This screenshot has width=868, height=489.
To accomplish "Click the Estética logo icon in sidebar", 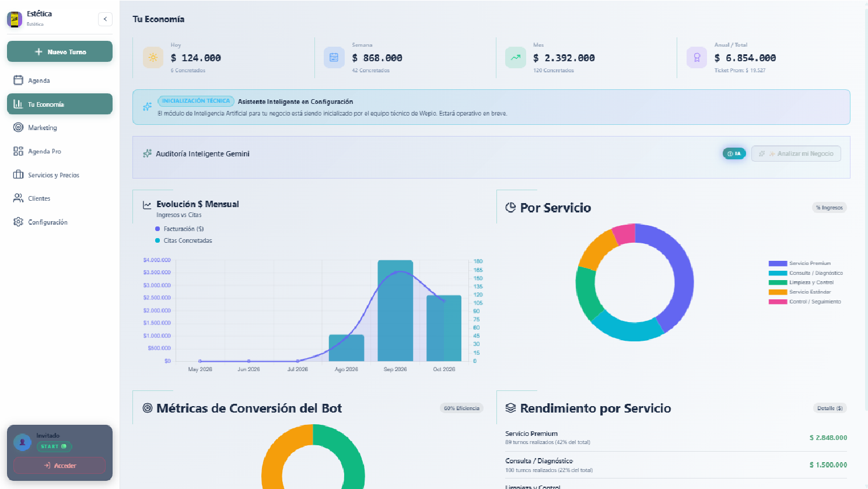I will pos(15,19).
